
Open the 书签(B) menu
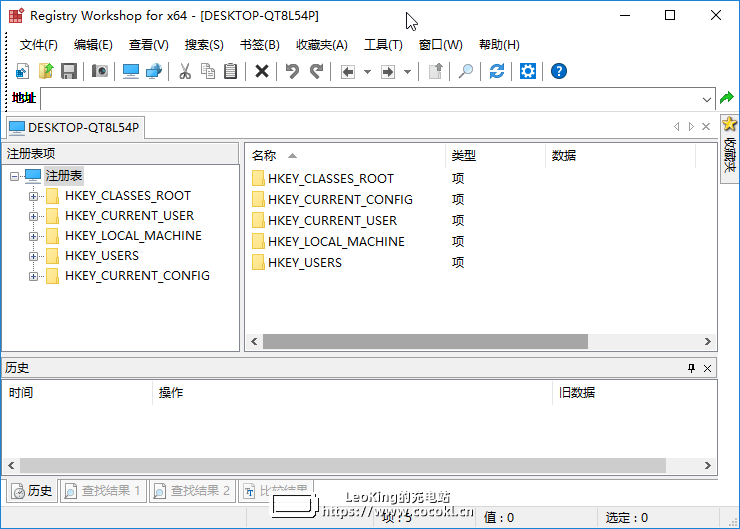260,45
